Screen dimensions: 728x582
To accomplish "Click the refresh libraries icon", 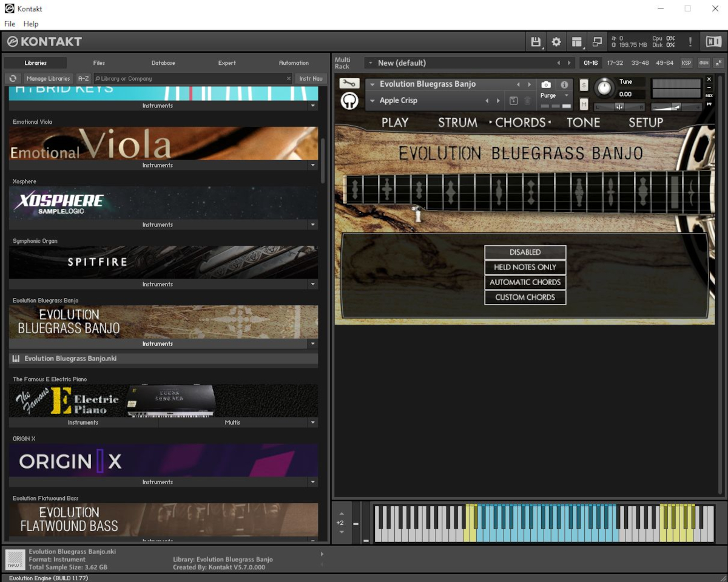I will (13, 78).
